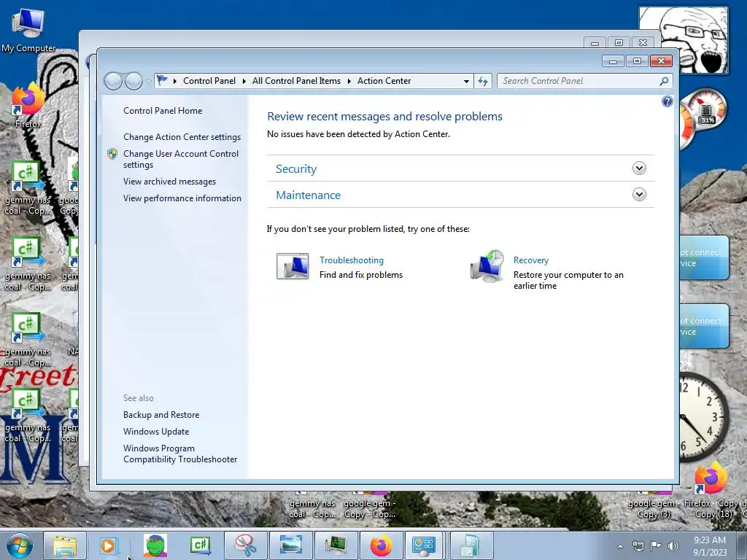The width and height of the screenshot is (747, 560).
Task: Open the Backup and Restore link
Action: (x=161, y=415)
